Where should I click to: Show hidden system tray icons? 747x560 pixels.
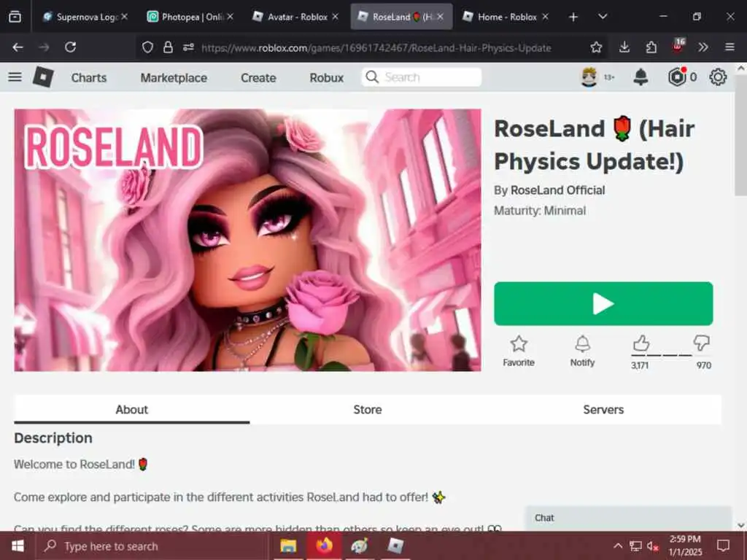[617, 545]
